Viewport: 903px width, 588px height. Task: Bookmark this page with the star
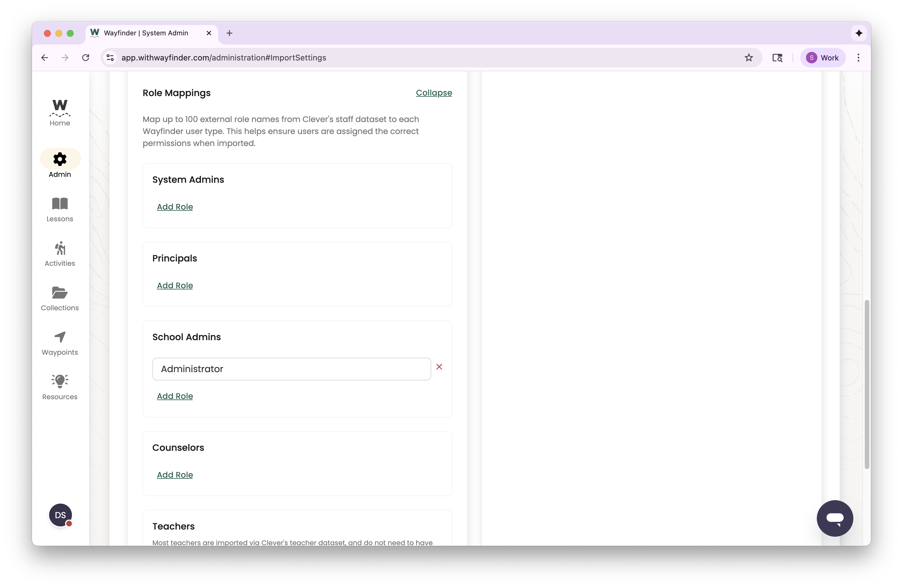pos(749,58)
